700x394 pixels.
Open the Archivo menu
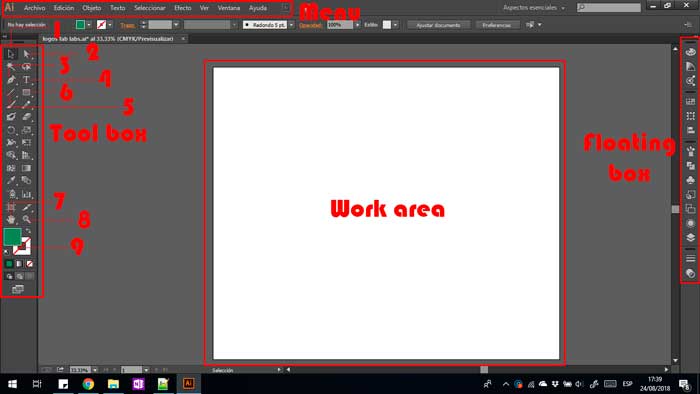34,8
